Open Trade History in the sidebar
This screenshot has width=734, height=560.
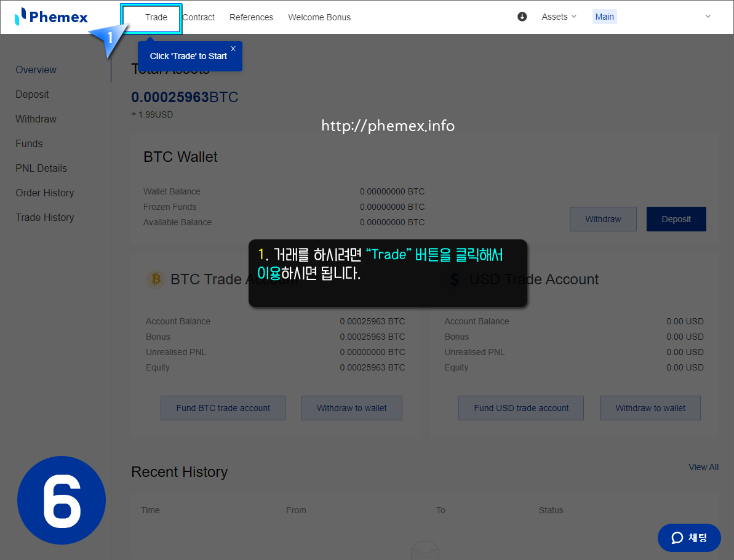click(x=45, y=217)
